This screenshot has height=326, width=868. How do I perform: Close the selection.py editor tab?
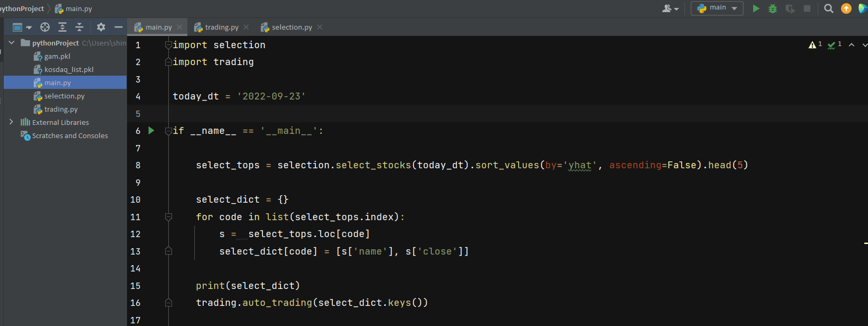point(320,27)
